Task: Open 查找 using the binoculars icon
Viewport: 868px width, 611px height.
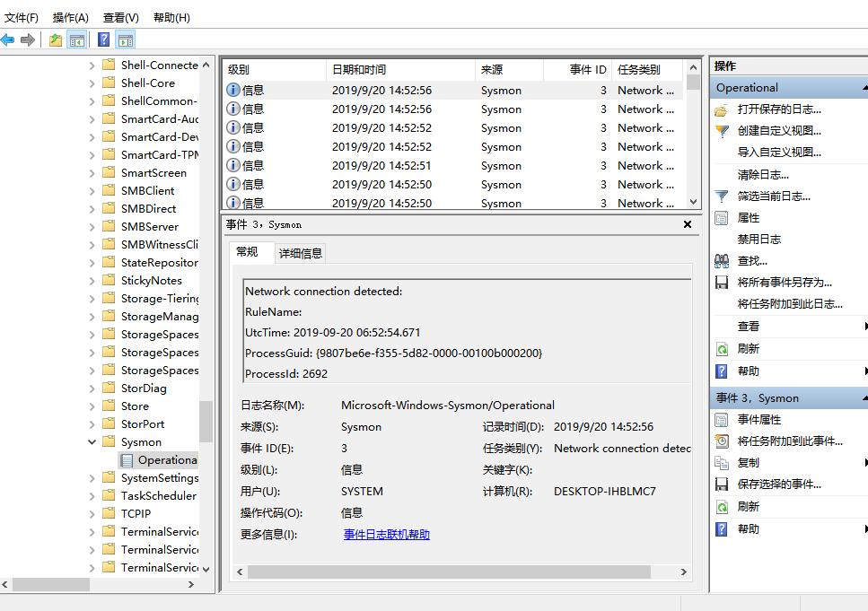Action: (x=723, y=259)
